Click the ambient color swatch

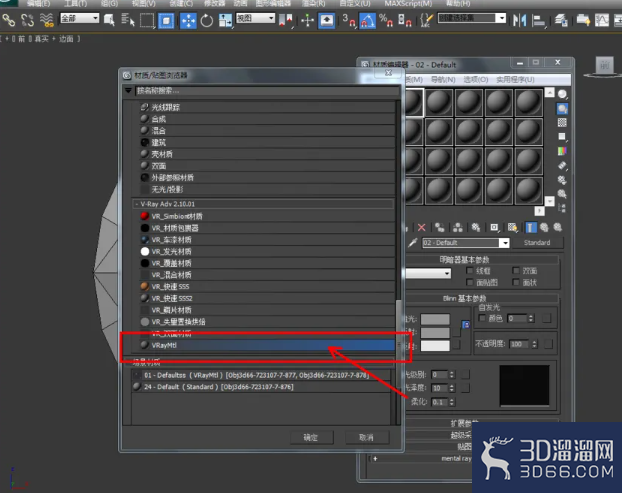click(x=435, y=319)
